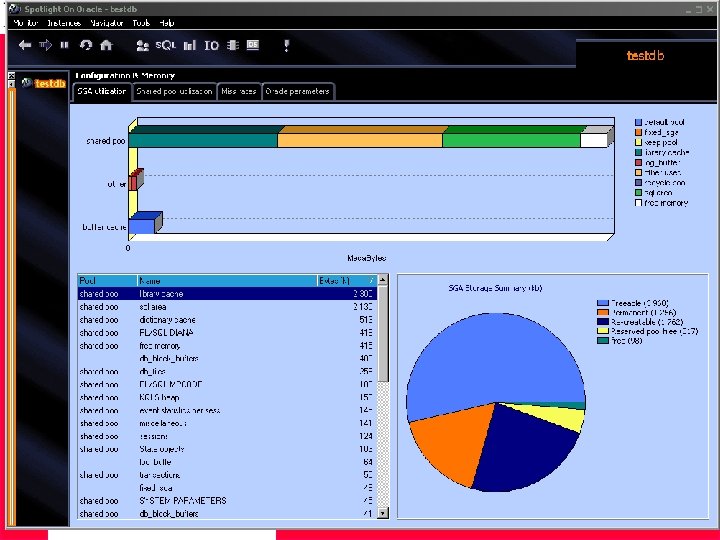Click the keep pool legend swatch
720x540 pixels.
(x=638, y=142)
